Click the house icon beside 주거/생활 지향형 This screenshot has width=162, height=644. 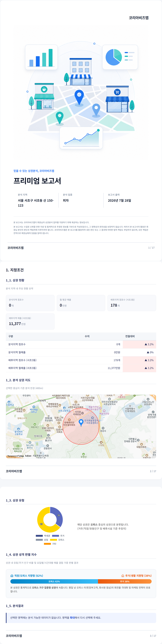tap(123, 576)
